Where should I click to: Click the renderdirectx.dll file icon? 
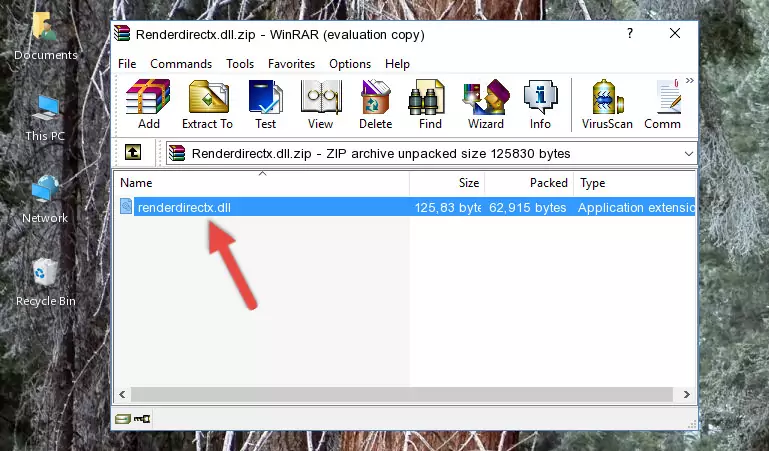tap(126, 207)
